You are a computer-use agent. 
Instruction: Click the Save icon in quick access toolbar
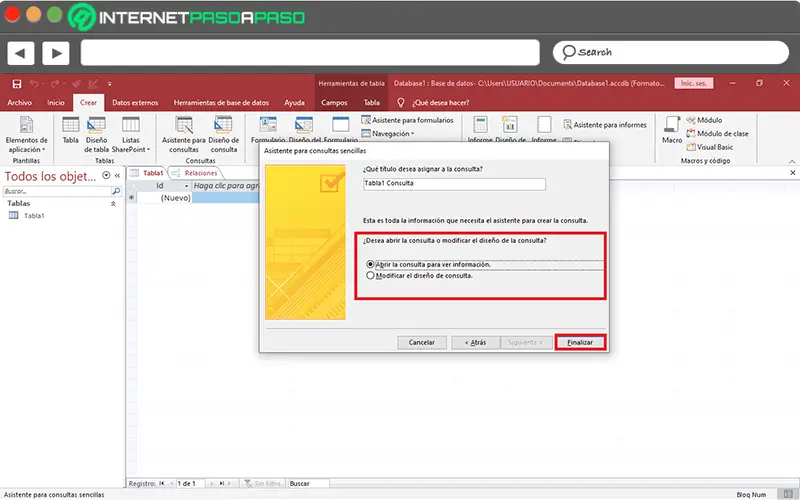(17, 84)
